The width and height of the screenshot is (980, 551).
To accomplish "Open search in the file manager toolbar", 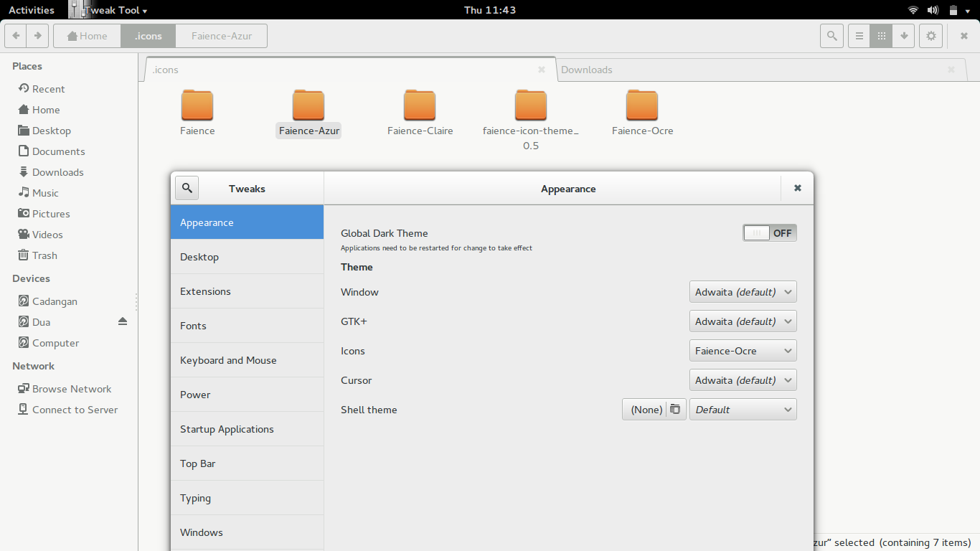I will (831, 35).
